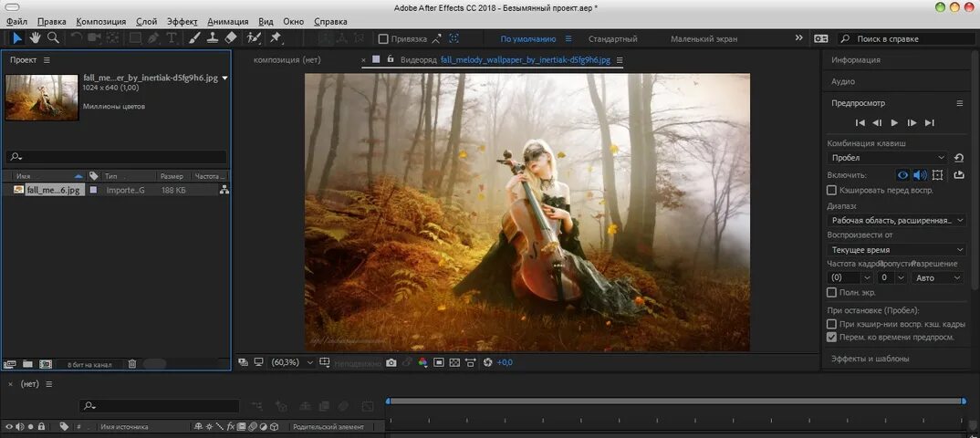Create a new folder in Project panel

click(x=27, y=364)
